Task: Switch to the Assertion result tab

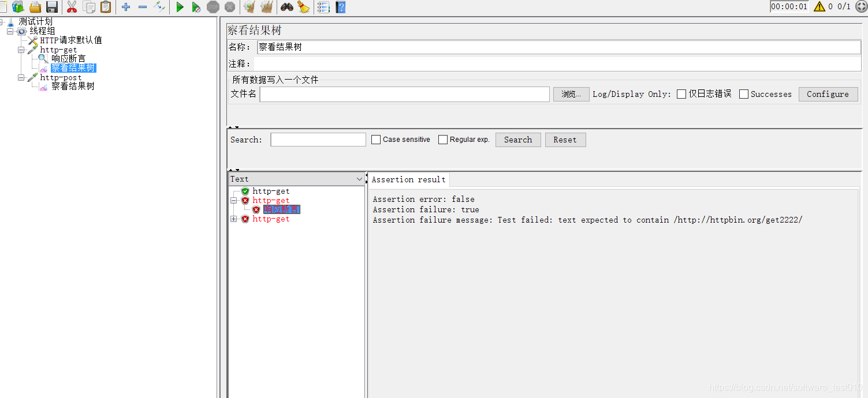Action: click(x=408, y=179)
